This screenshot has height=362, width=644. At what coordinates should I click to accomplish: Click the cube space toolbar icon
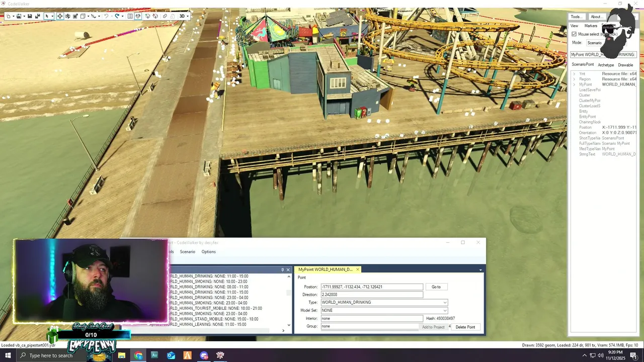[83, 16]
